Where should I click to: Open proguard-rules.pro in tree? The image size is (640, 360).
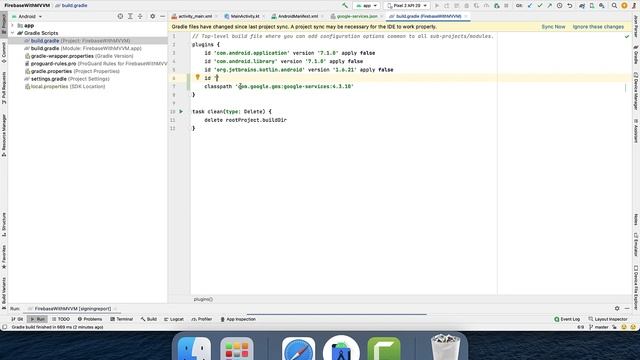pos(96,64)
